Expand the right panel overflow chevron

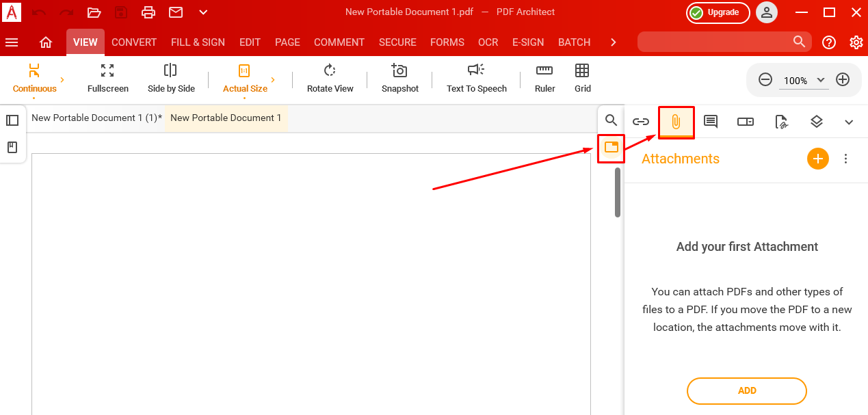(848, 121)
